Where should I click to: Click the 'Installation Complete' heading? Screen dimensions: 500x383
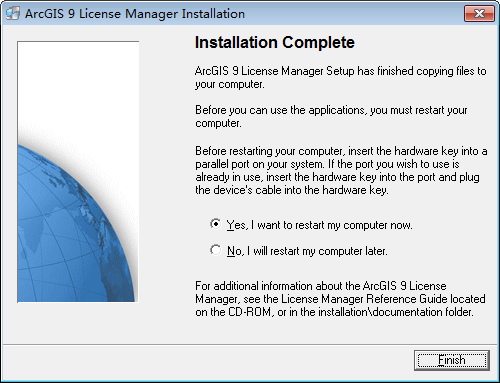click(275, 42)
